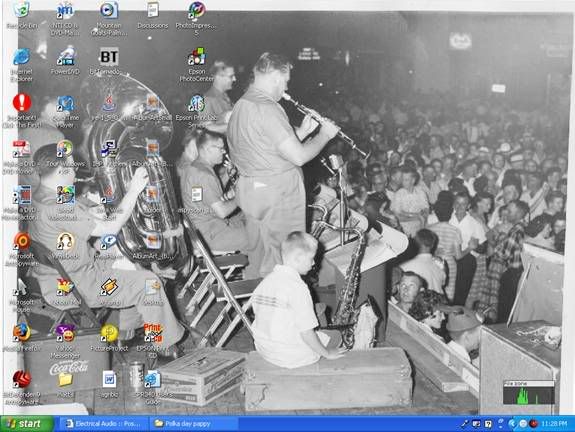575x432 pixels.
Task: Open the Microsoft Mouse shortcut
Action: point(20,288)
